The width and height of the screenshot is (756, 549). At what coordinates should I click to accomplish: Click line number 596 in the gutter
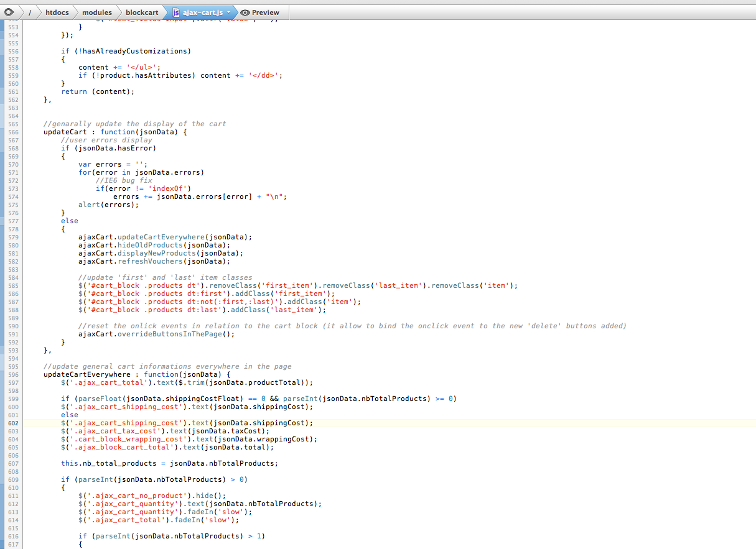coord(13,374)
